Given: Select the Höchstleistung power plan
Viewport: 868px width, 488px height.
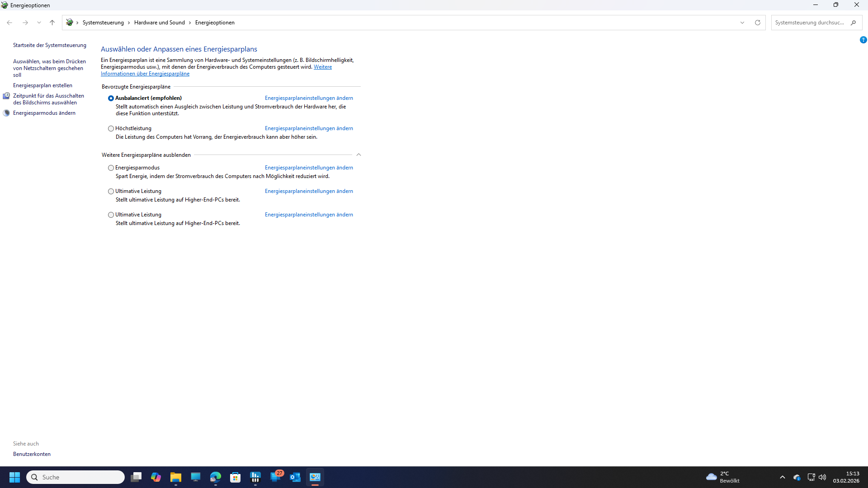Looking at the screenshot, I should 111,128.
